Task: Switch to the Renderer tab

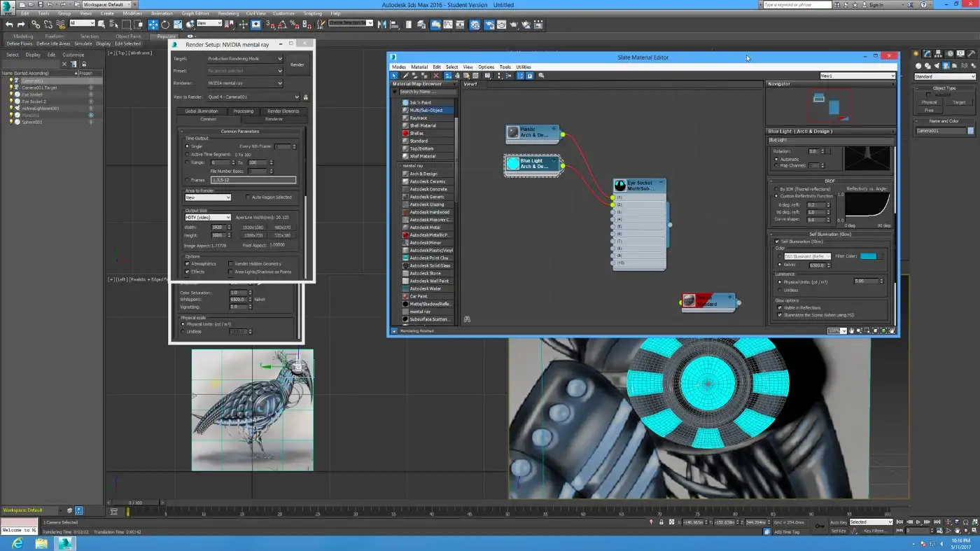Action: (x=274, y=119)
